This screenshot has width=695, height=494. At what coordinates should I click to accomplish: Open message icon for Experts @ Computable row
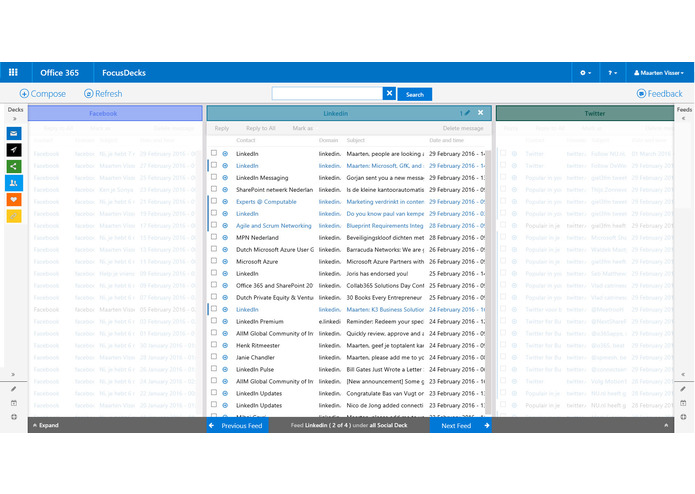[225, 202]
